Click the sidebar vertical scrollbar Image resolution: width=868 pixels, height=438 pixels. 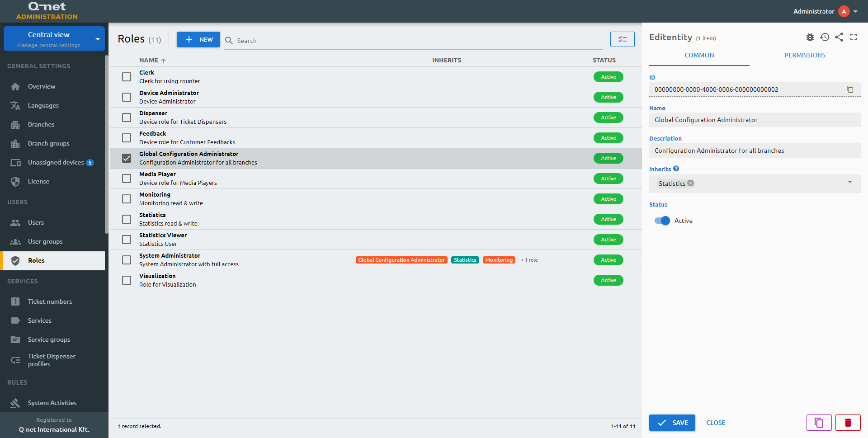[106, 145]
